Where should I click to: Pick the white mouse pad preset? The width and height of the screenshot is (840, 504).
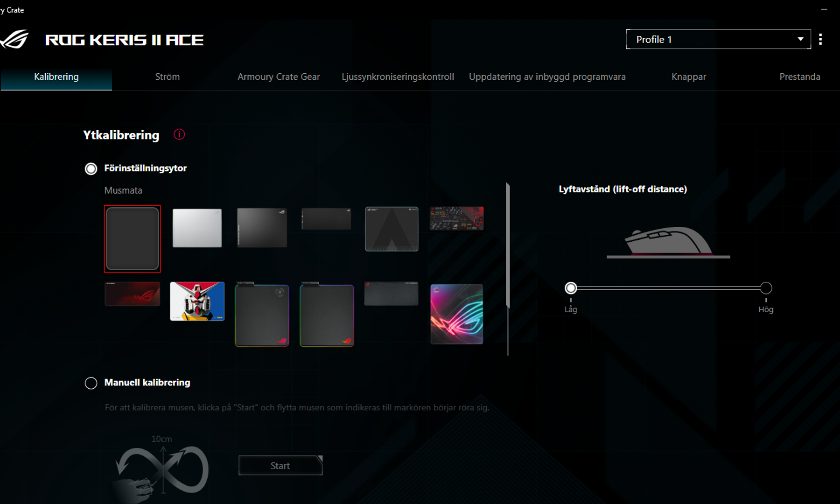[x=197, y=228]
